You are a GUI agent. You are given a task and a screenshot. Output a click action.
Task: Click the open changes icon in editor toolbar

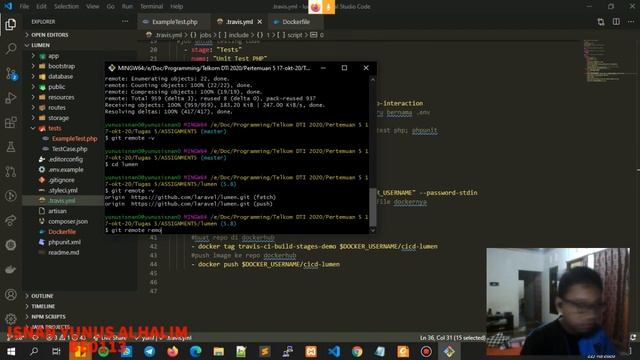coord(601,22)
